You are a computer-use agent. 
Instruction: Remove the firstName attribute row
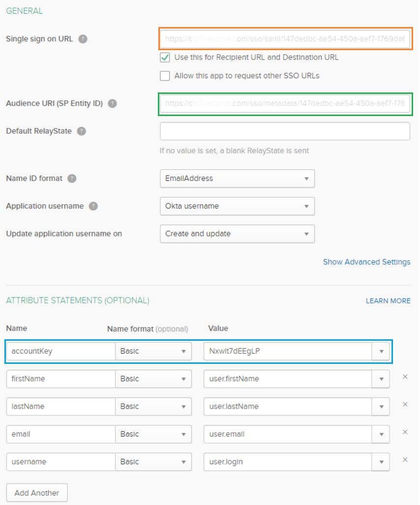point(405,377)
